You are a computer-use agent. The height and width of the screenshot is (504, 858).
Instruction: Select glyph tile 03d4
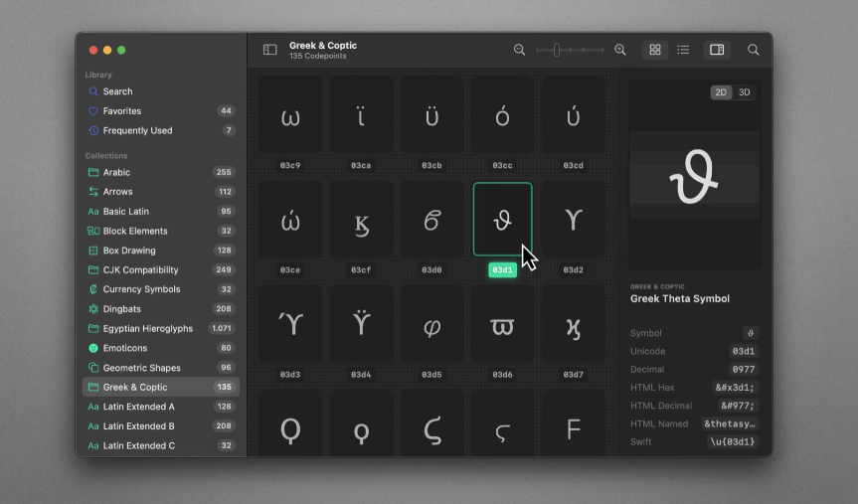click(361, 324)
